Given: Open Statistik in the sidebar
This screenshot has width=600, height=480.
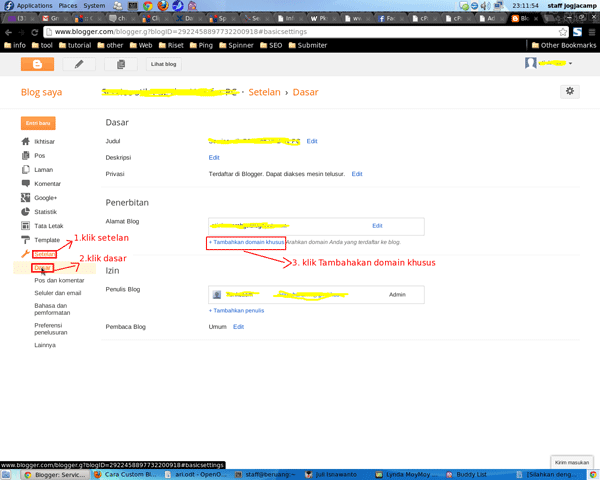Looking at the screenshot, I should pyautogui.click(x=45, y=212).
